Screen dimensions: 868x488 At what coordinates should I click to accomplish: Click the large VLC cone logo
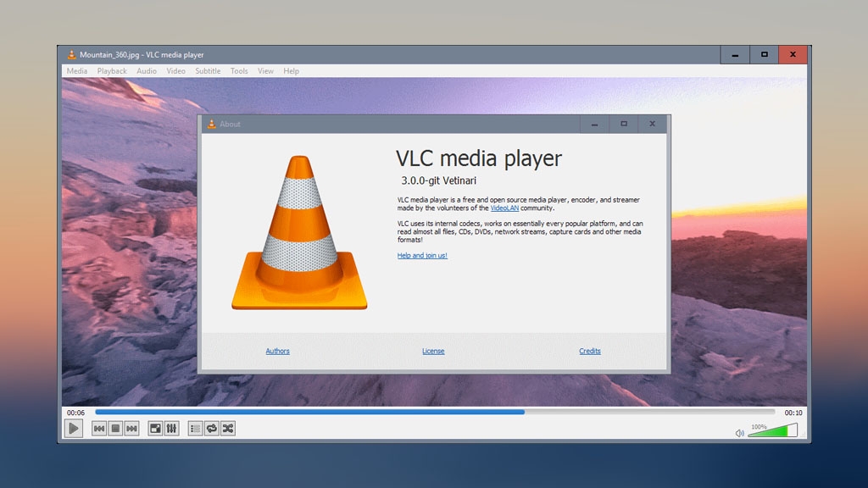(299, 232)
